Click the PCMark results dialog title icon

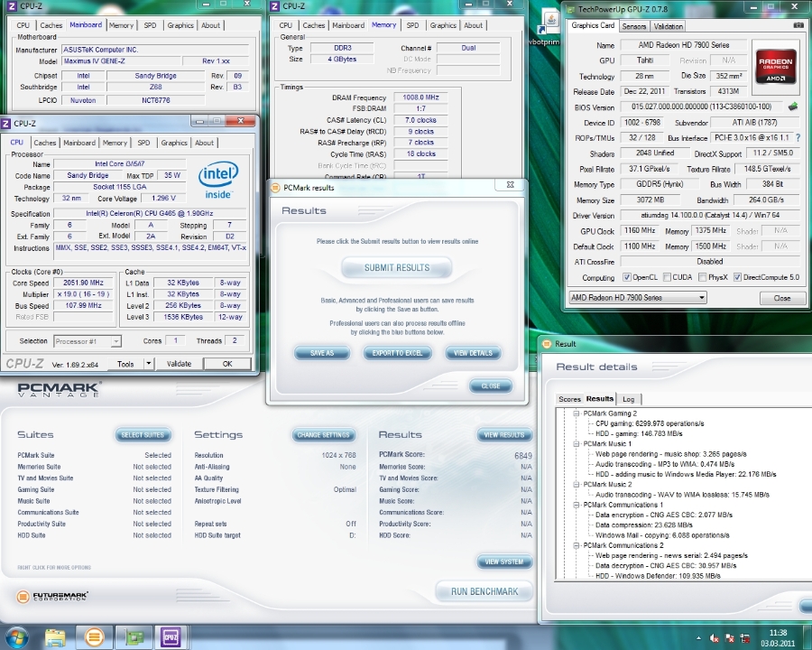click(275, 188)
